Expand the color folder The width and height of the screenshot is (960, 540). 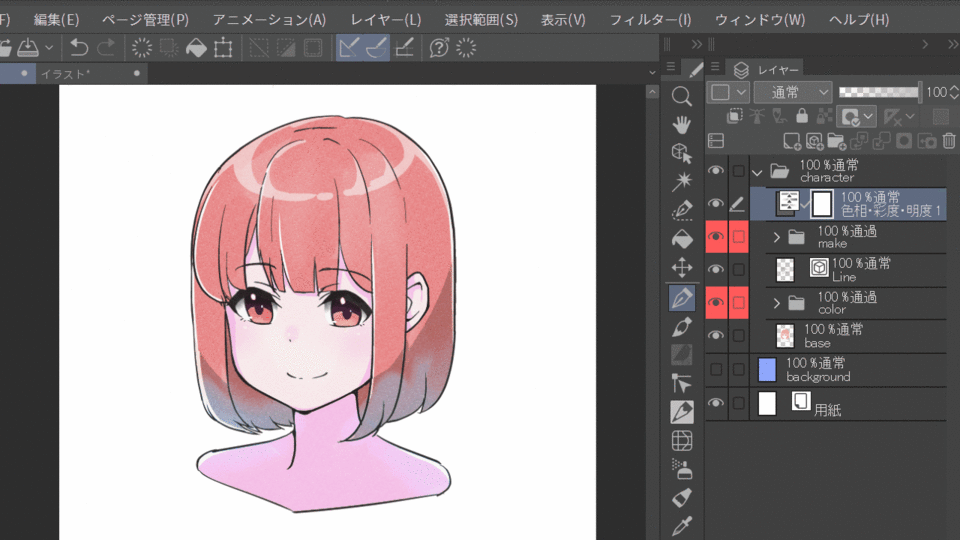click(777, 302)
